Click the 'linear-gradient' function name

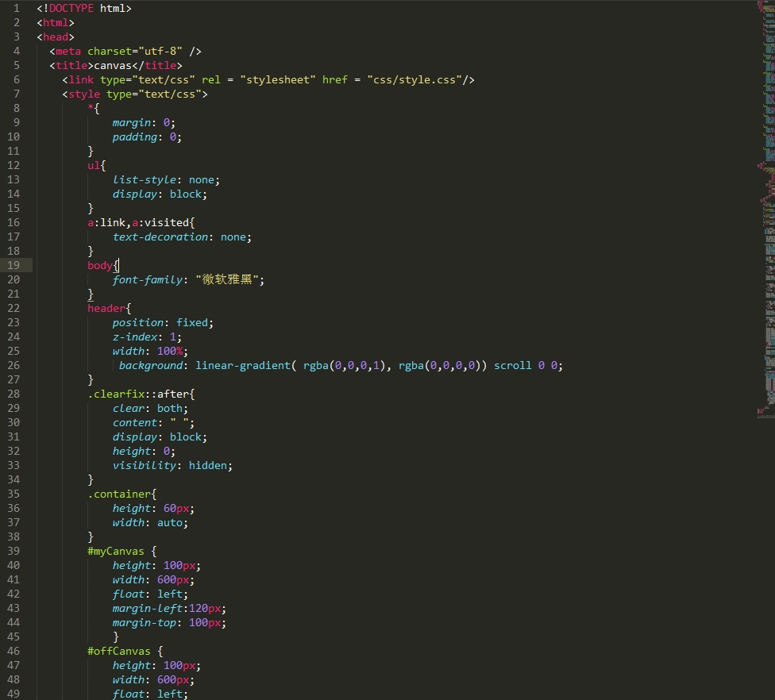pyautogui.click(x=243, y=366)
